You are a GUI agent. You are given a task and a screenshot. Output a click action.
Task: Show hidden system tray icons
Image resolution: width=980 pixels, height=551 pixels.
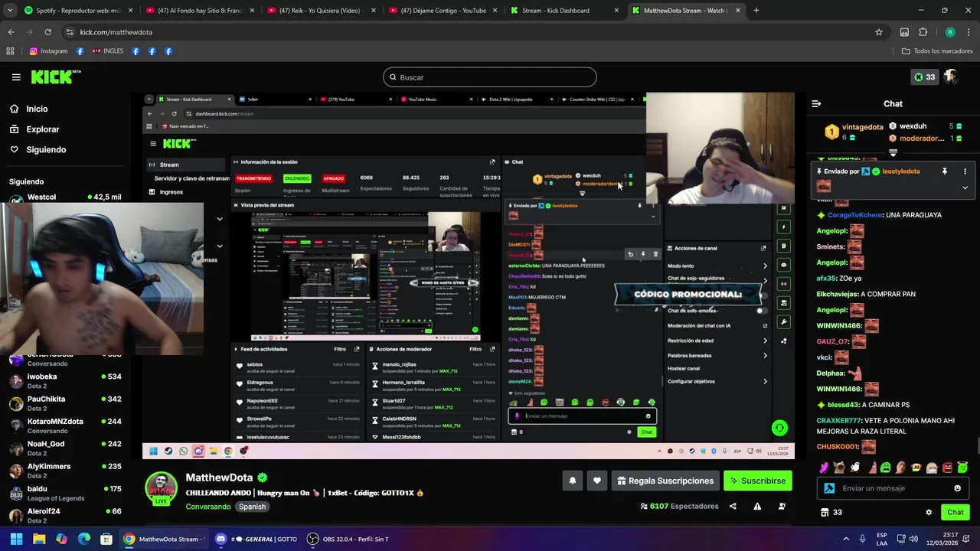(846, 539)
